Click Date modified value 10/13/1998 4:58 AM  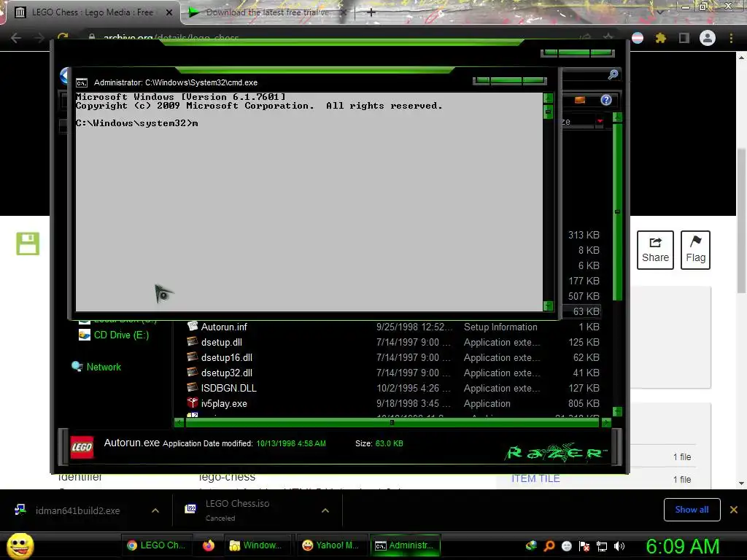coord(290,443)
